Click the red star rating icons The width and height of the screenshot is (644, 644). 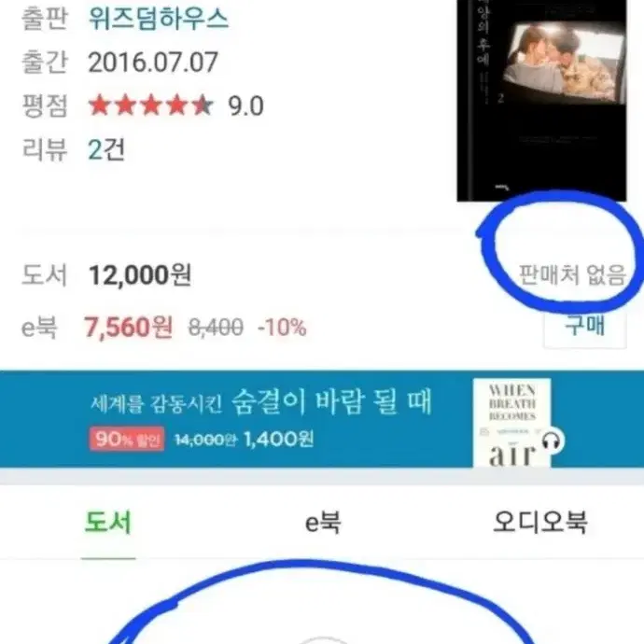pos(151,105)
